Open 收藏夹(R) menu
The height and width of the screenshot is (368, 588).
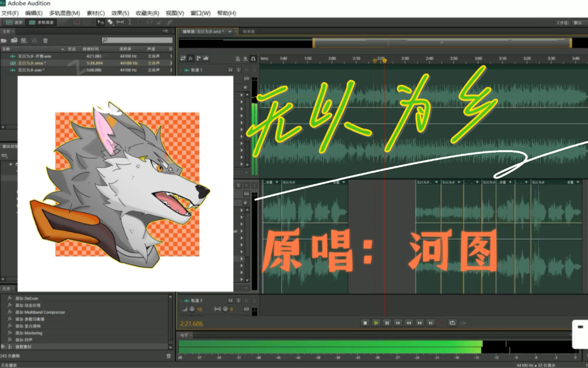click(147, 13)
